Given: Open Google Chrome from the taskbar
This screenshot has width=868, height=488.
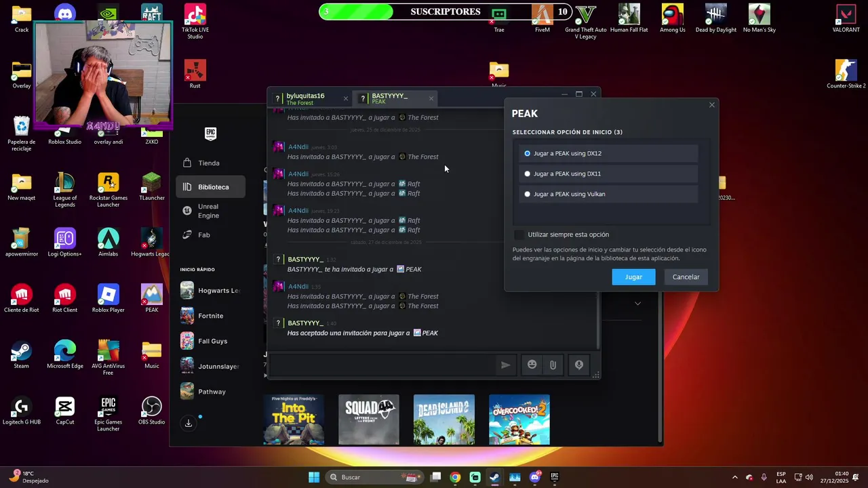Looking at the screenshot, I should 455,477.
